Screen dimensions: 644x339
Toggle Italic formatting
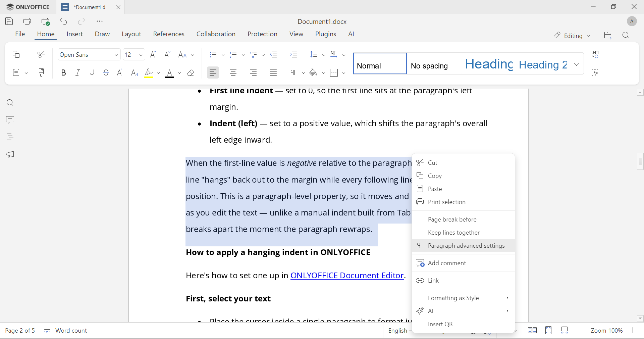pyautogui.click(x=78, y=72)
